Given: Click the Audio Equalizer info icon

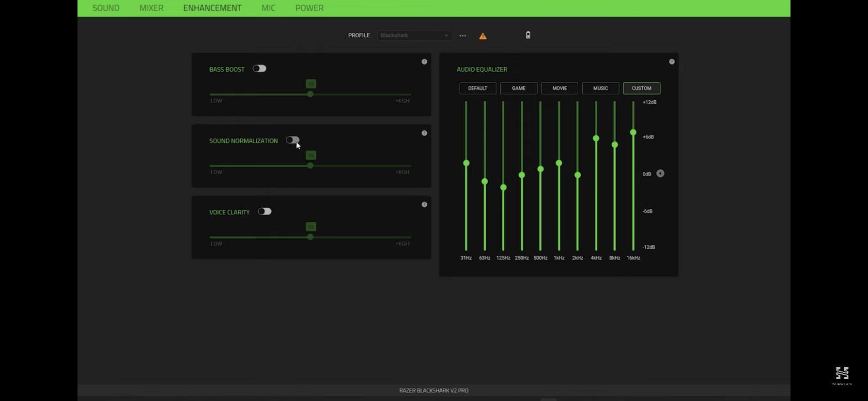Looking at the screenshot, I should [672, 62].
